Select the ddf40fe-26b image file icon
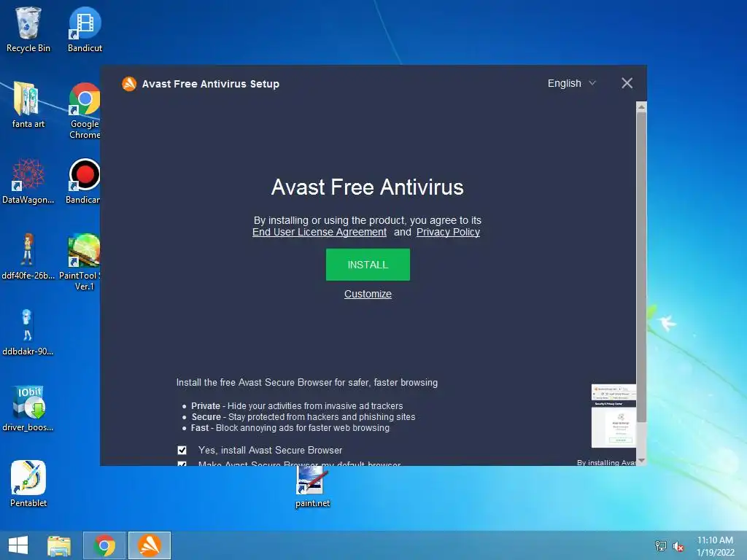The image size is (747, 560). click(x=28, y=257)
